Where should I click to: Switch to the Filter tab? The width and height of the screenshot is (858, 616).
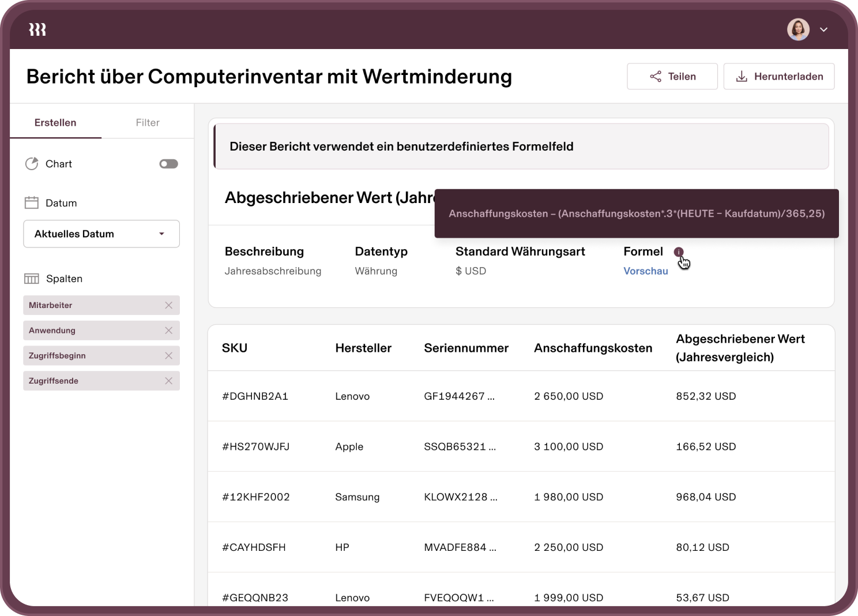click(148, 123)
